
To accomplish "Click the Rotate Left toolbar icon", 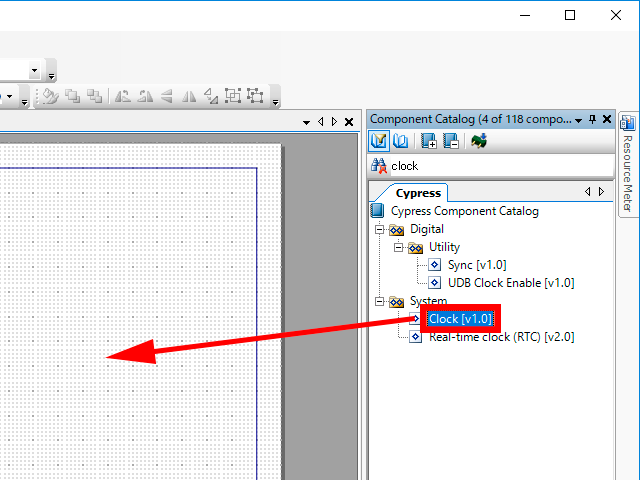I will pyautogui.click(x=122, y=96).
